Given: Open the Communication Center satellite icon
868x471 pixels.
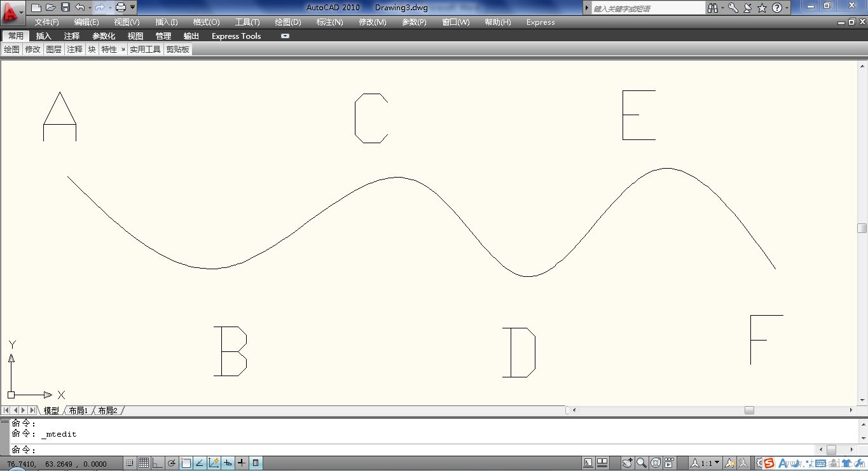Looking at the screenshot, I should (748, 8).
